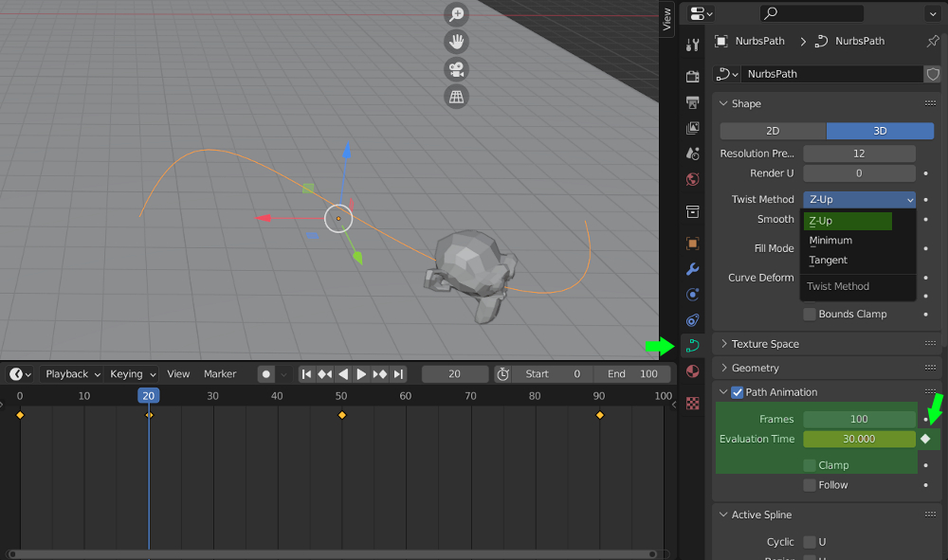The height and width of the screenshot is (560, 948).
Task: Open the Output properties printer icon
Action: pos(693,102)
